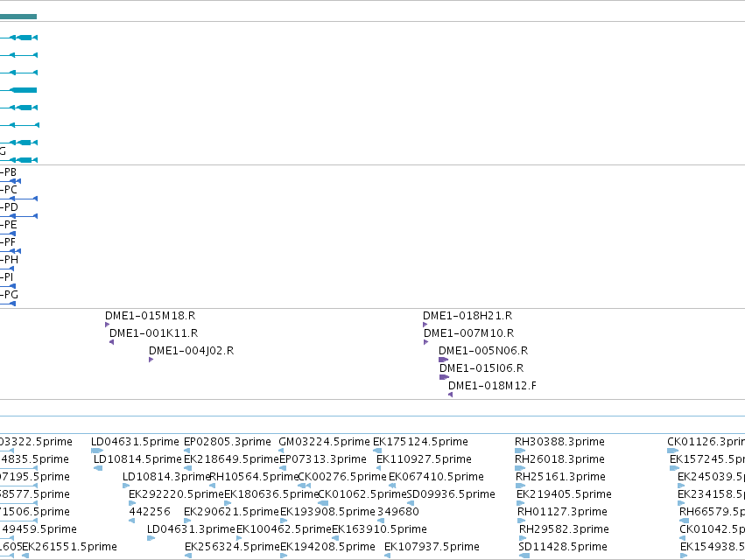Open EST EK163910.5prime
The image size is (745, 560).
coord(379,529)
